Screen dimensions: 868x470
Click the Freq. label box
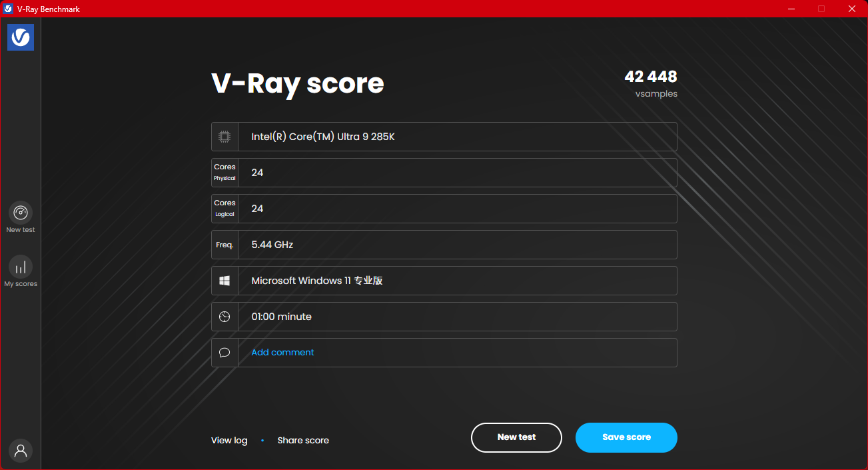224,245
